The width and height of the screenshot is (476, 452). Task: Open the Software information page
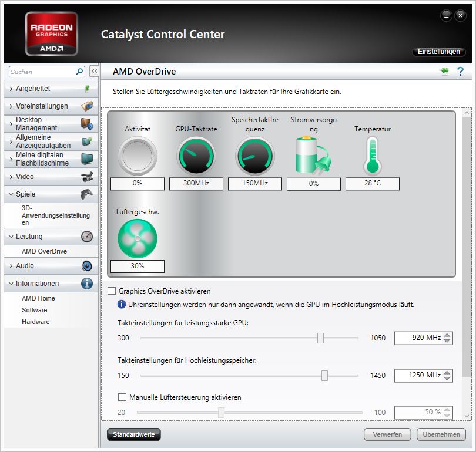pyautogui.click(x=34, y=310)
